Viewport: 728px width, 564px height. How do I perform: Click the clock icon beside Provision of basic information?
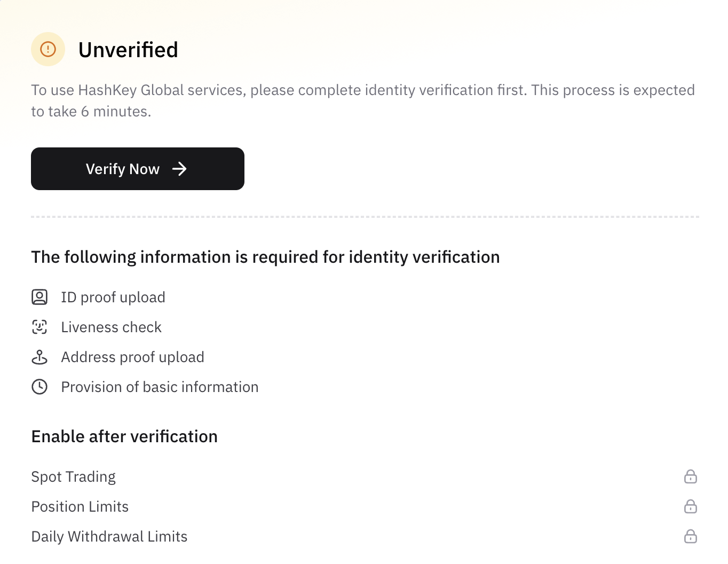39,387
